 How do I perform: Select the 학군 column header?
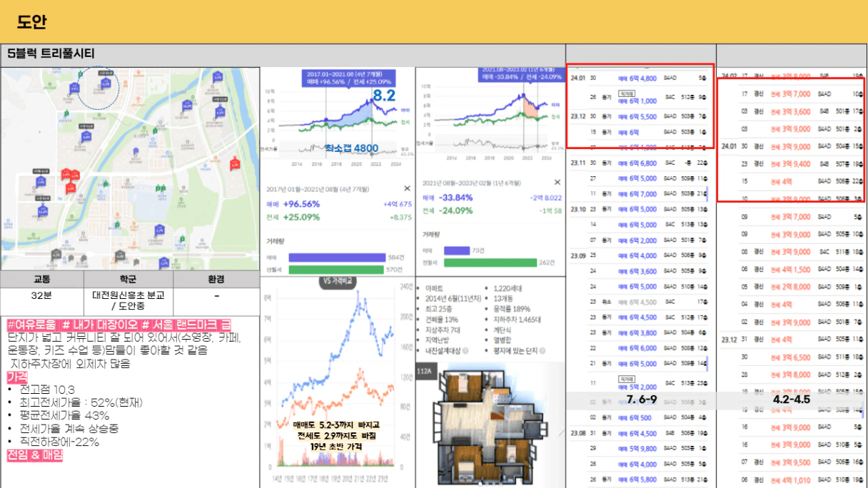click(x=128, y=279)
